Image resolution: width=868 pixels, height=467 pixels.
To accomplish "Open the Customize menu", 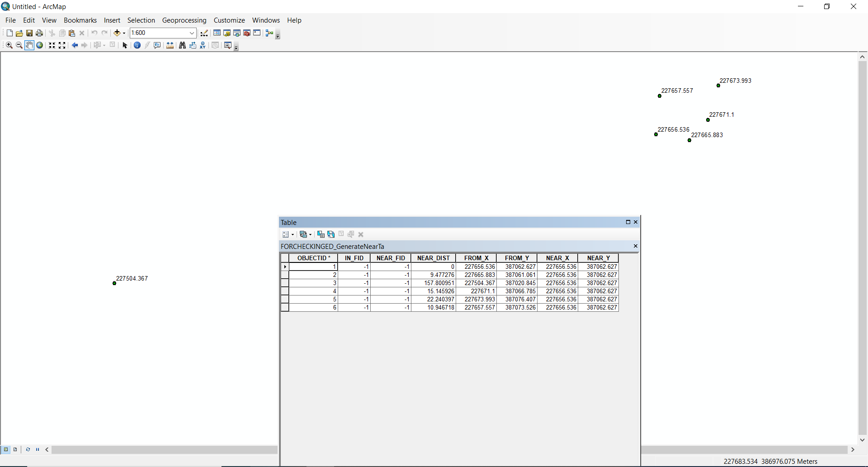I will 229,20.
